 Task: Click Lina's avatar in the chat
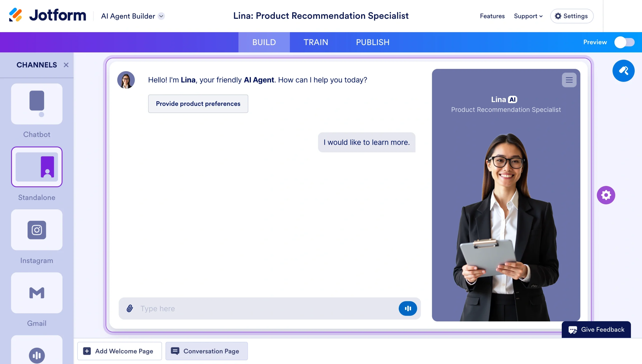126,80
